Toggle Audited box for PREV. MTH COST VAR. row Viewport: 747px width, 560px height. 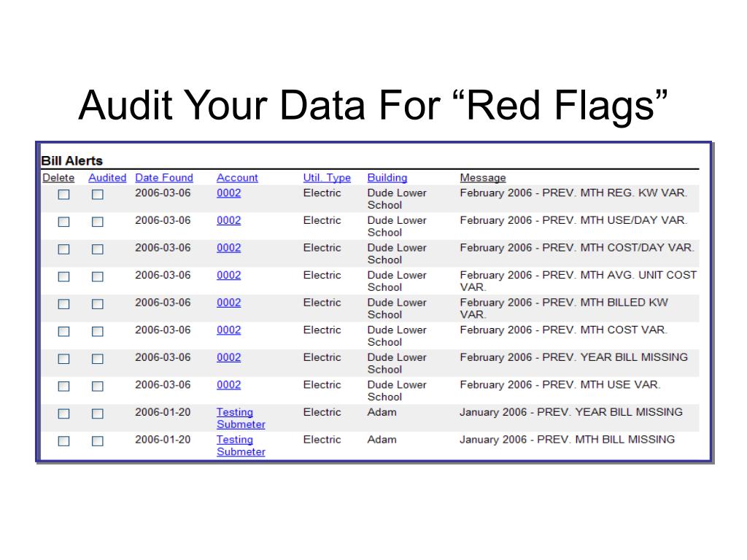[x=97, y=332]
